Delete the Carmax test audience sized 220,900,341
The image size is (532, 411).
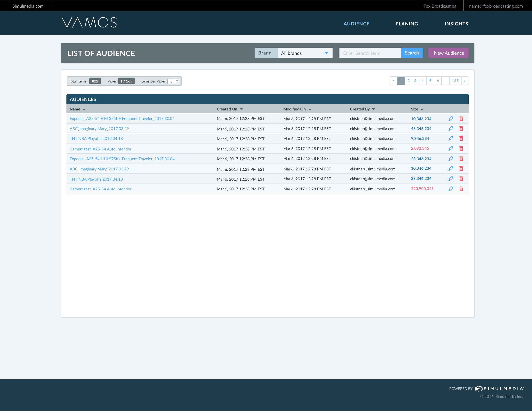461,189
